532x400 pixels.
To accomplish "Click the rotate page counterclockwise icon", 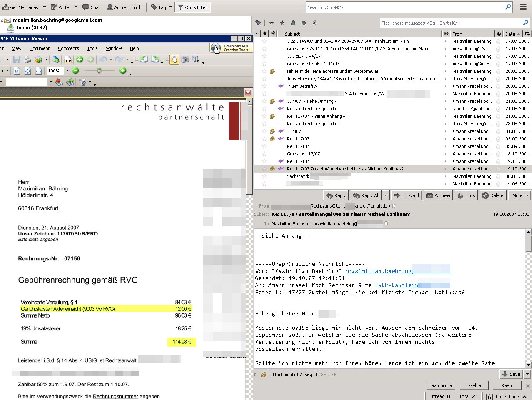I will [x=144, y=60].
